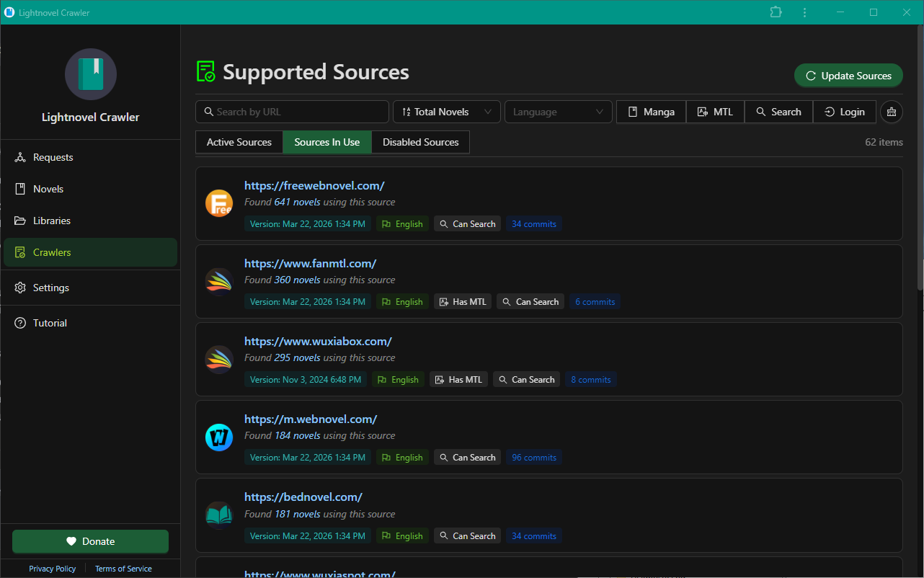Viewport: 924px width, 578px height.
Task: Click Can Search tag on freewebnovel.com
Action: 467,224
